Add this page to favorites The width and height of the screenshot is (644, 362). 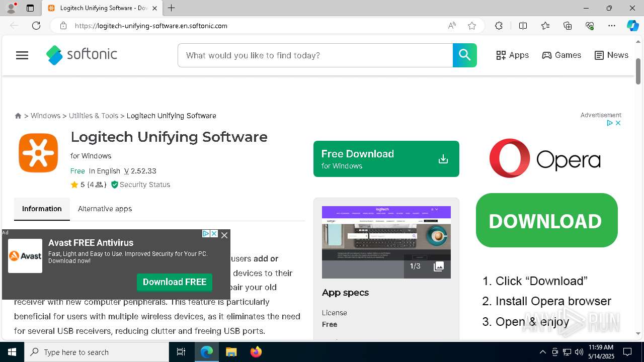[472, 26]
